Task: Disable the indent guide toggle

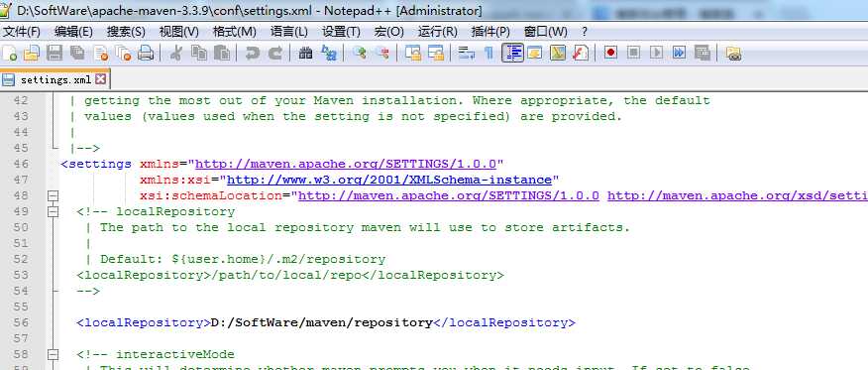Action: [x=512, y=54]
